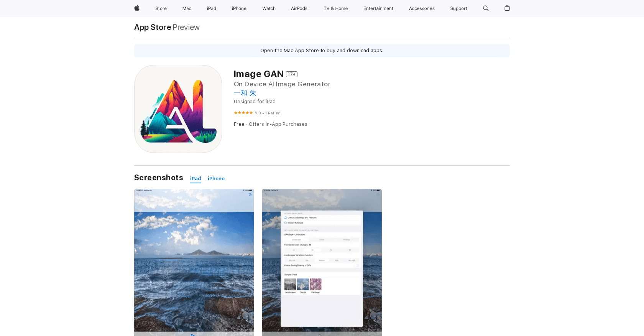This screenshot has width=644, height=336.
Task: Click the five-star rating icons
Action: pos(243,113)
